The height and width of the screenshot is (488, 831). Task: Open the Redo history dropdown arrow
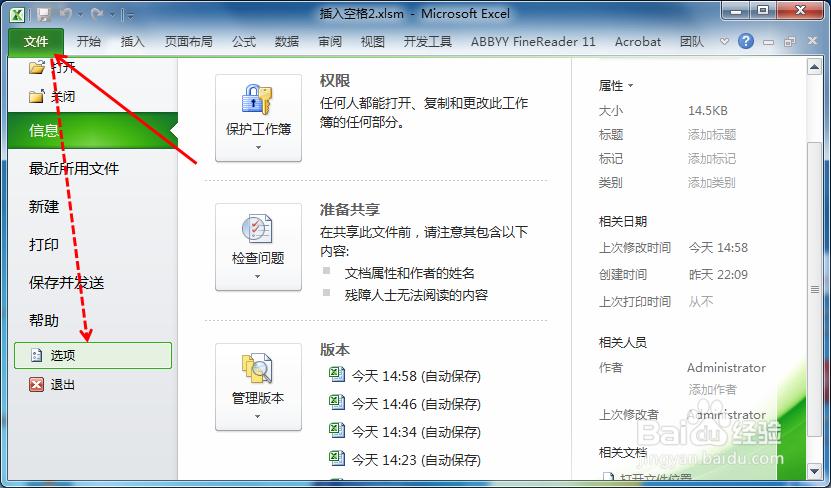pos(112,15)
